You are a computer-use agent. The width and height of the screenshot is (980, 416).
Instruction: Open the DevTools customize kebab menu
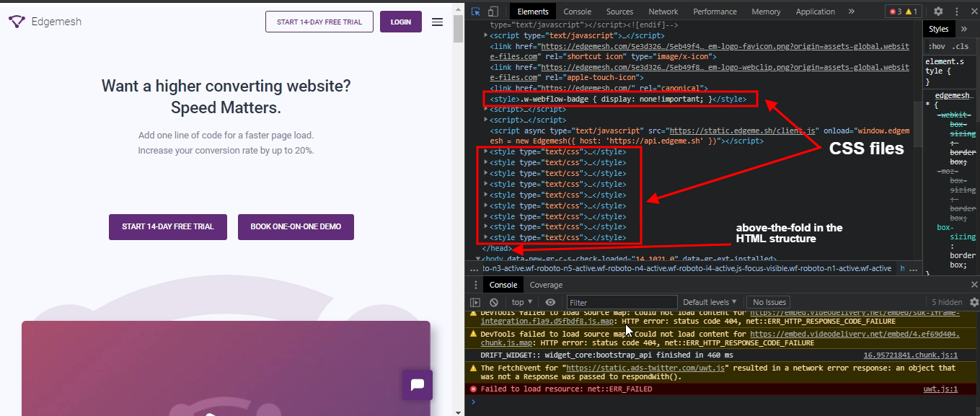958,12
